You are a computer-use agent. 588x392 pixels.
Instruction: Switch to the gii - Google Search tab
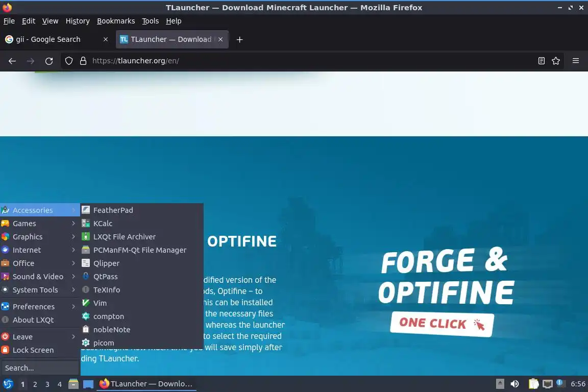[x=57, y=39]
